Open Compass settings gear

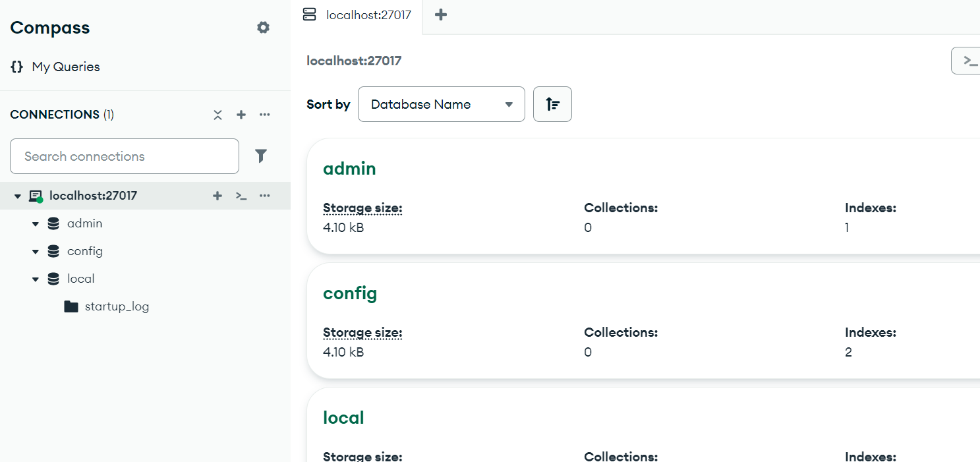pyautogui.click(x=263, y=28)
